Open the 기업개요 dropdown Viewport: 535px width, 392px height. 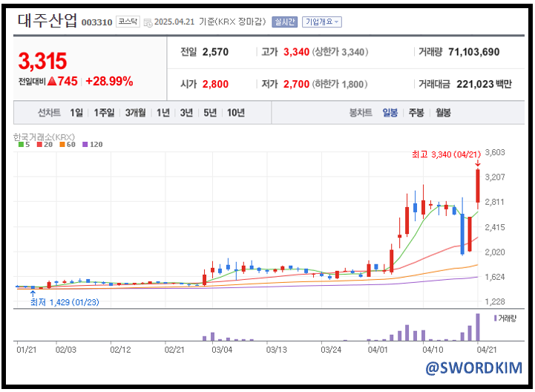(x=322, y=22)
